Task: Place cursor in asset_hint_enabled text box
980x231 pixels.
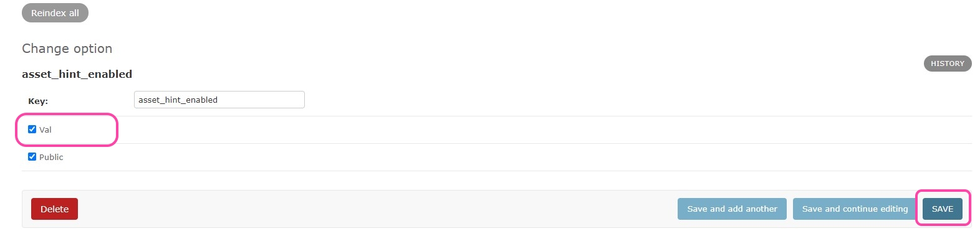Action: pos(219,100)
